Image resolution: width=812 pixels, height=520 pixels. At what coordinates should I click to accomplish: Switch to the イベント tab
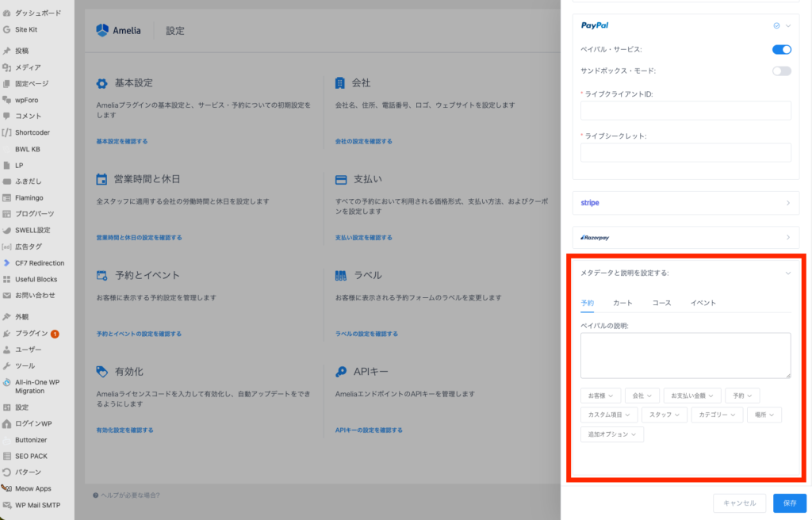703,303
